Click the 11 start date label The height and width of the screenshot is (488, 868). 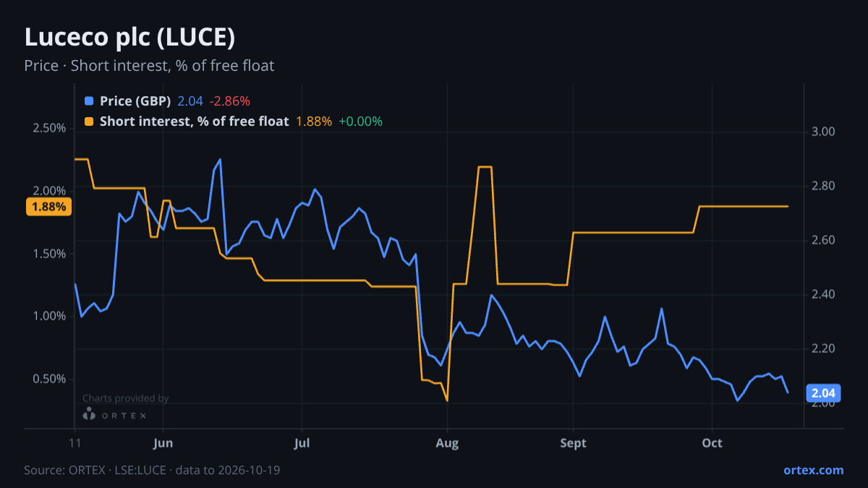(75, 442)
